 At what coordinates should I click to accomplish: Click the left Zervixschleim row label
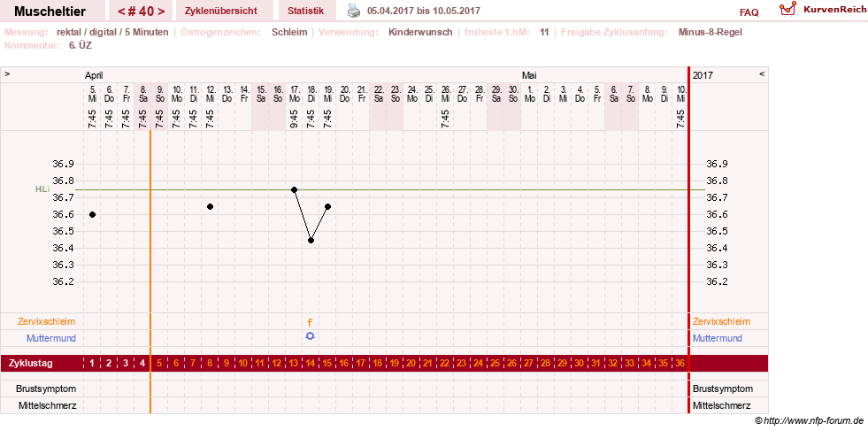[x=47, y=321]
